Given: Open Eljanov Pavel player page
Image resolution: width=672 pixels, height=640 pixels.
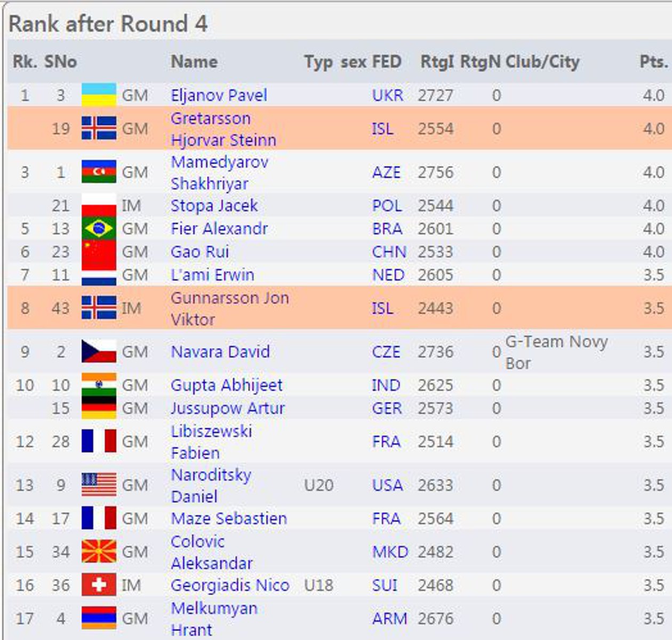Looking at the screenshot, I should pos(219,95).
